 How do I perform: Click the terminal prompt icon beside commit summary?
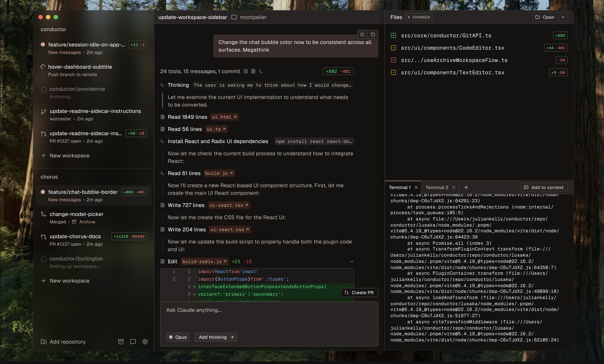[261, 71]
